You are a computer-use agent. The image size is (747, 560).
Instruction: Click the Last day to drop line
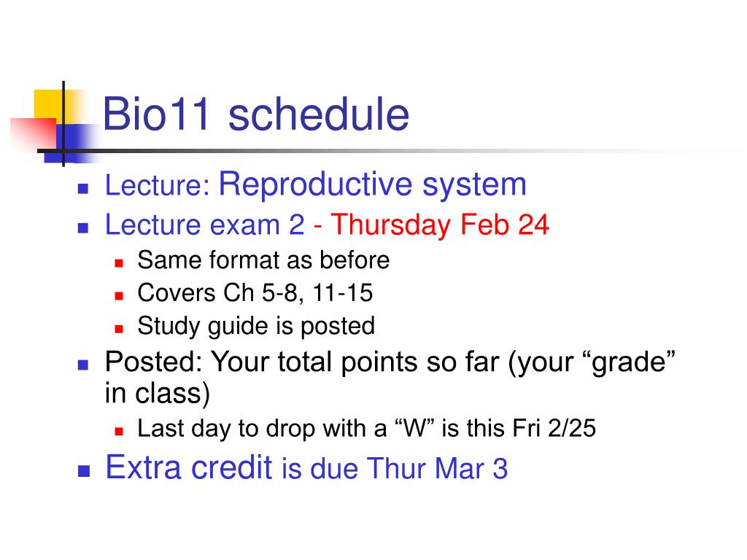click(366, 429)
